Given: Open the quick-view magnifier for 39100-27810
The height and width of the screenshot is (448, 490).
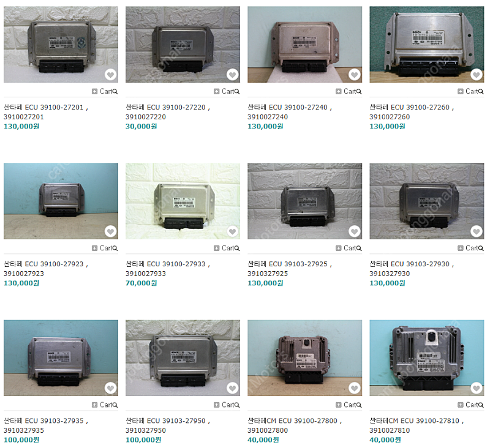Looking at the screenshot, I should pyautogui.click(x=481, y=405).
